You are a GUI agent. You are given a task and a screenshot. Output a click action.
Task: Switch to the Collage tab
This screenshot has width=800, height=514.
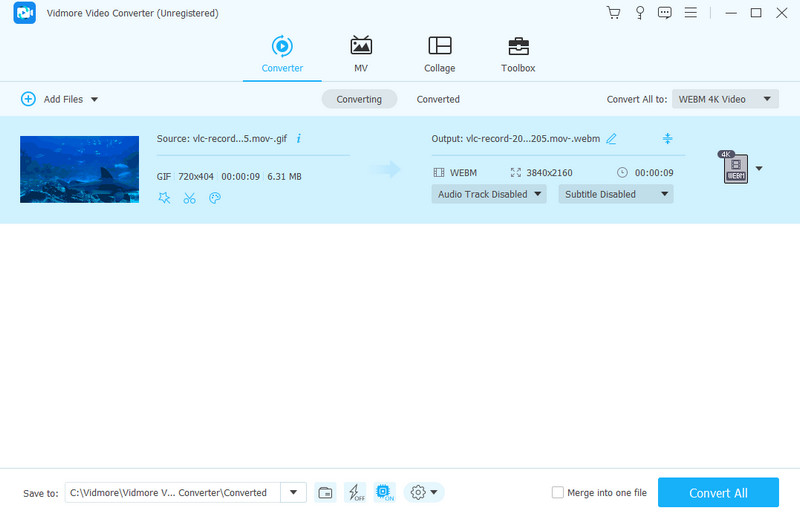tap(439, 55)
